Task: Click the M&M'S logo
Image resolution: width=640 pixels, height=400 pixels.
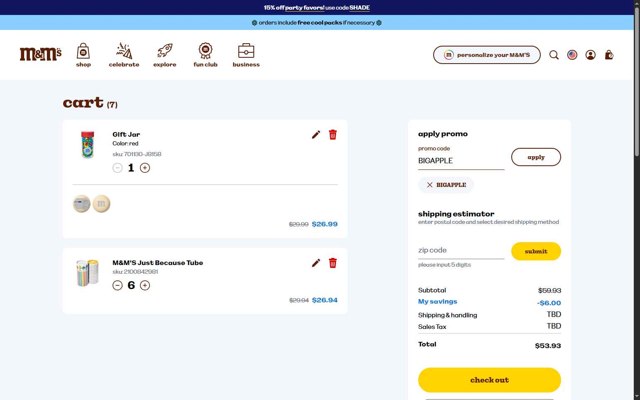Action: click(x=40, y=54)
